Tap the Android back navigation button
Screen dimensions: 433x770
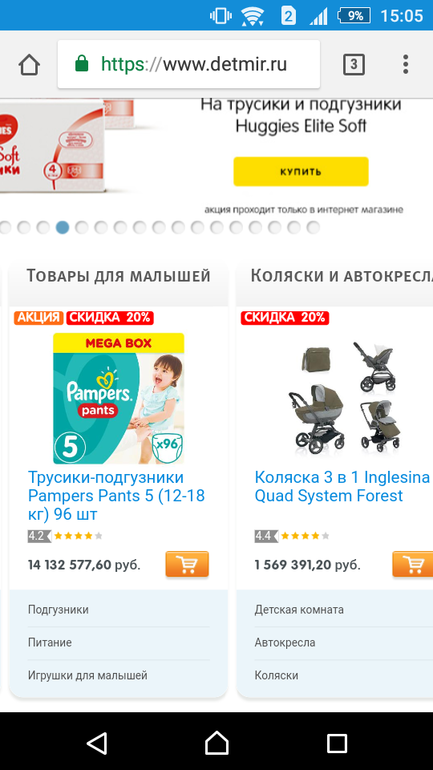click(x=97, y=743)
